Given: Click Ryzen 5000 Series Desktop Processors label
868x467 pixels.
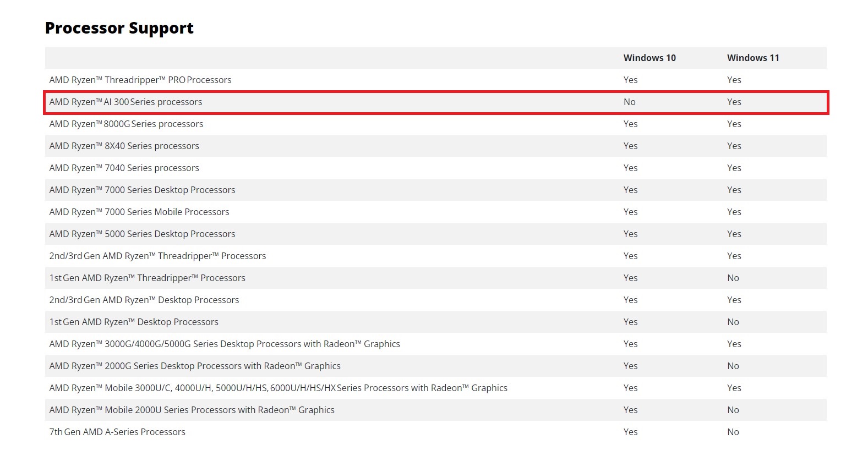Looking at the screenshot, I should pyautogui.click(x=142, y=234).
